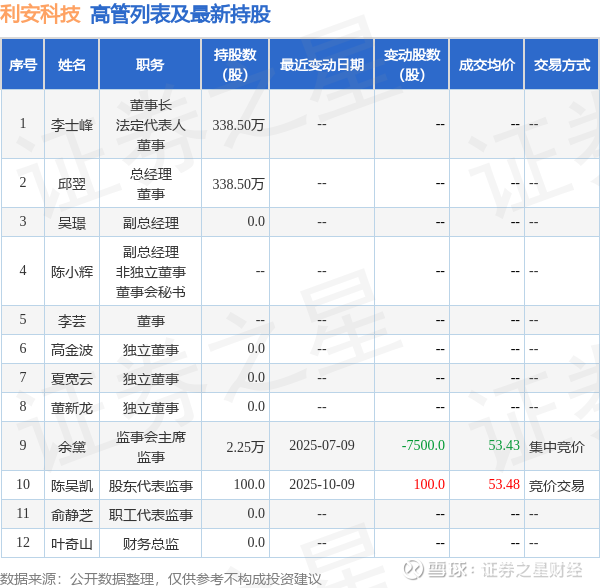Click the 财务总监 position cell
600x588 pixels.
150,544
